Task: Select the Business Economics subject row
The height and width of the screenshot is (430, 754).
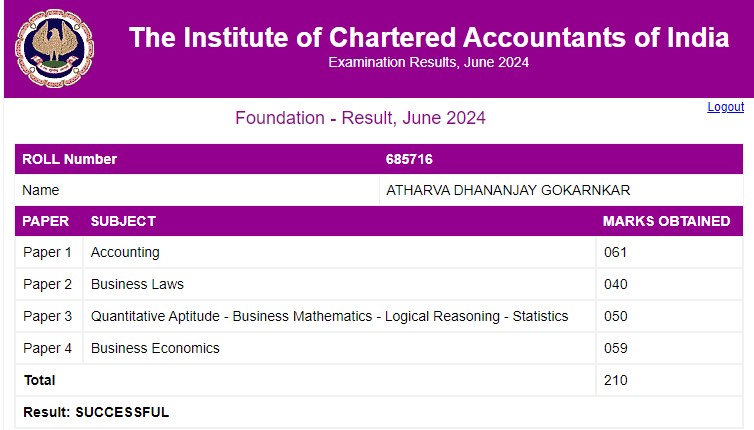Action: pos(155,348)
